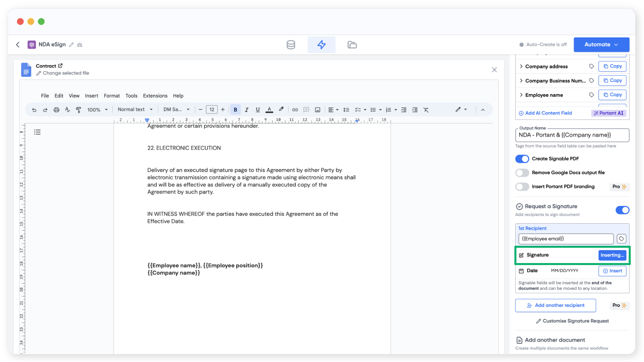
Task: Open the document outline icon
Action: pyautogui.click(x=37, y=132)
